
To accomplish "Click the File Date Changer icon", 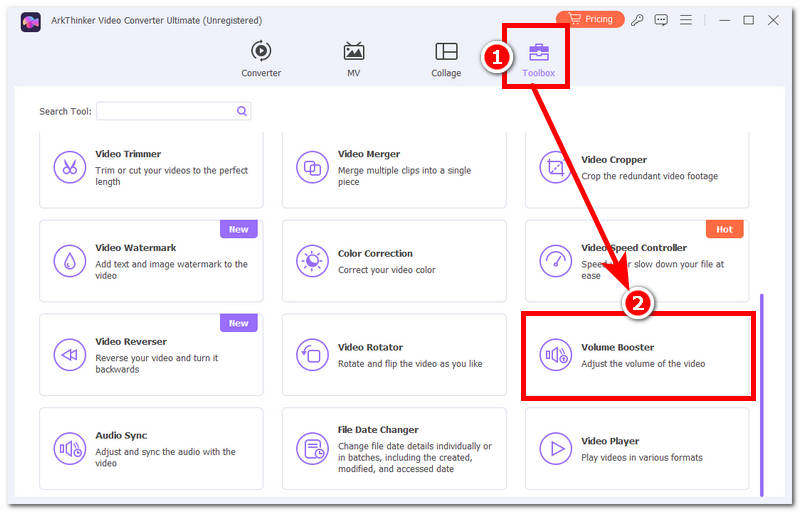I will tap(312, 449).
